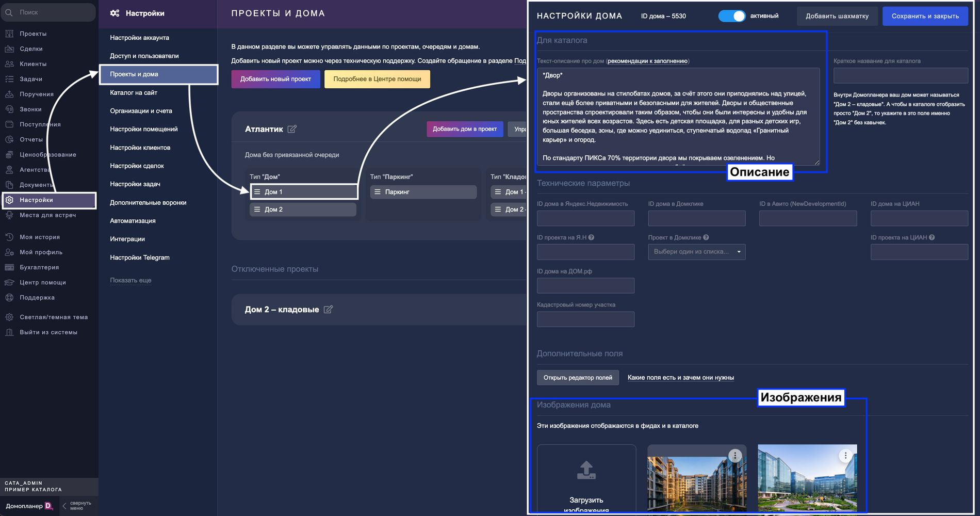Open Настройки аккаунта in the settings menu
The height and width of the screenshot is (516, 980).
pos(139,38)
